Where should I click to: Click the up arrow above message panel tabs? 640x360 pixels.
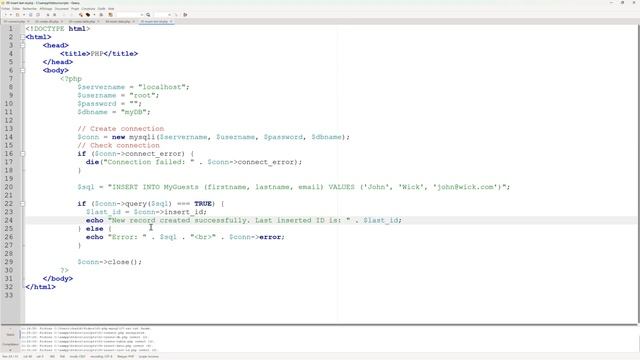tap(10, 328)
